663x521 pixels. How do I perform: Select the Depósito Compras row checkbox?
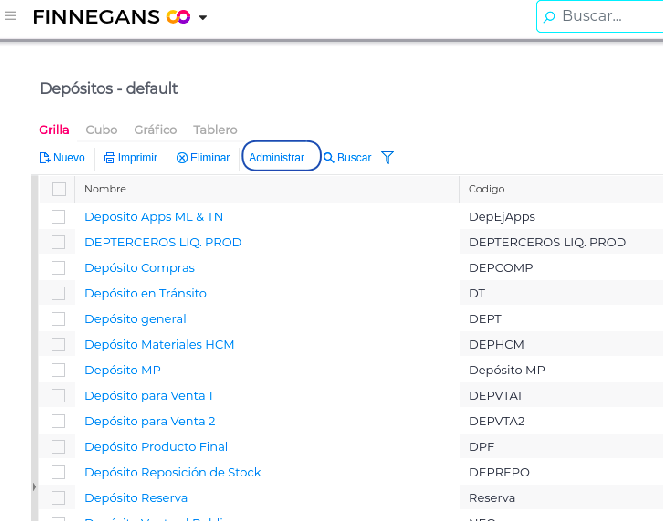click(58, 268)
